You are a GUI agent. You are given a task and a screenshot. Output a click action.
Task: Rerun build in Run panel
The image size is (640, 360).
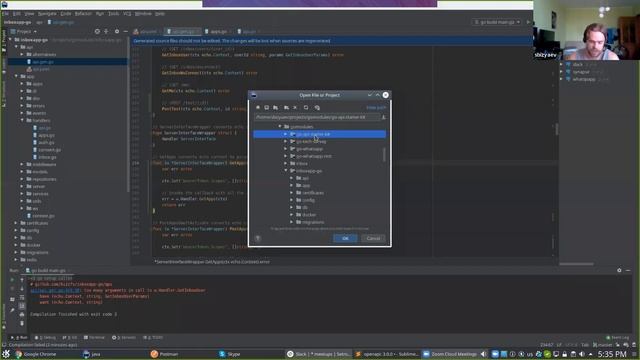(x=12, y=280)
